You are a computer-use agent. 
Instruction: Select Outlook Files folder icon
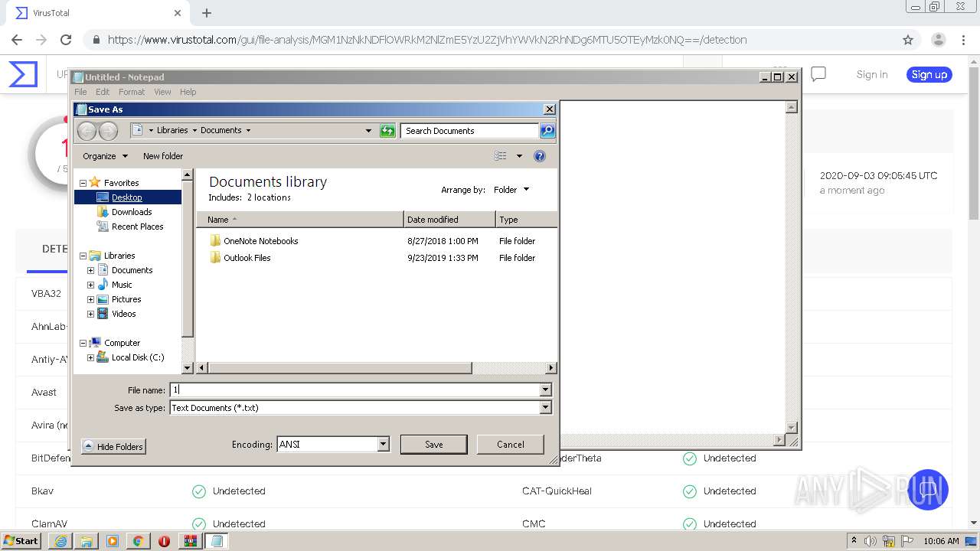pyautogui.click(x=215, y=258)
